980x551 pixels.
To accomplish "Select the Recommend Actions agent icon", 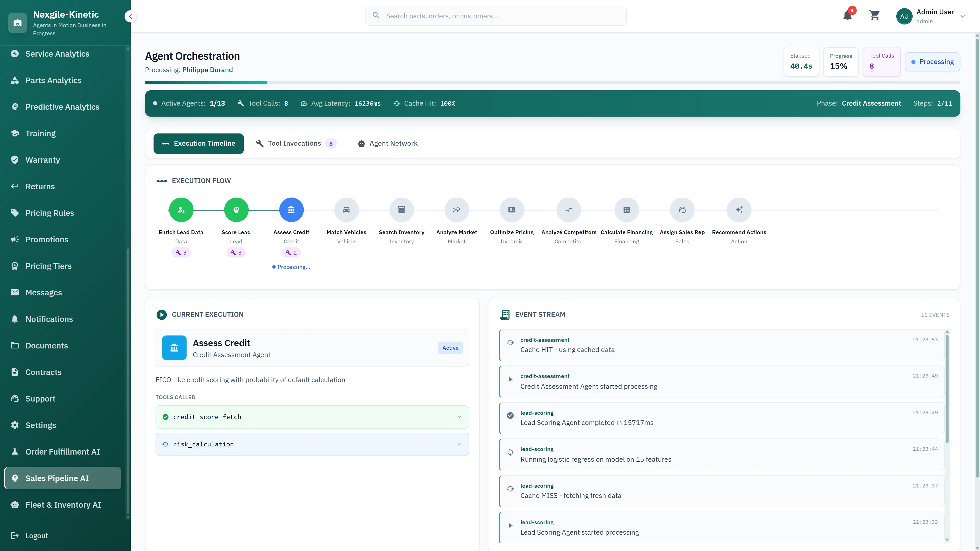I will tap(739, 209).
